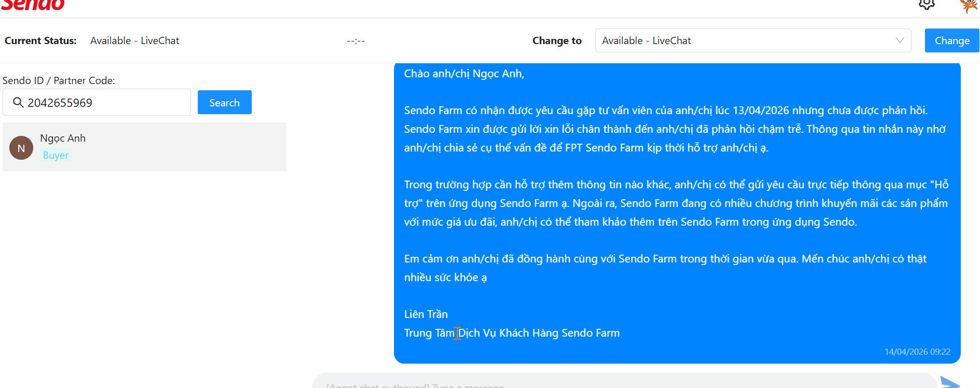Focus the Sendo ID / Partner Code input

(97, 102)
